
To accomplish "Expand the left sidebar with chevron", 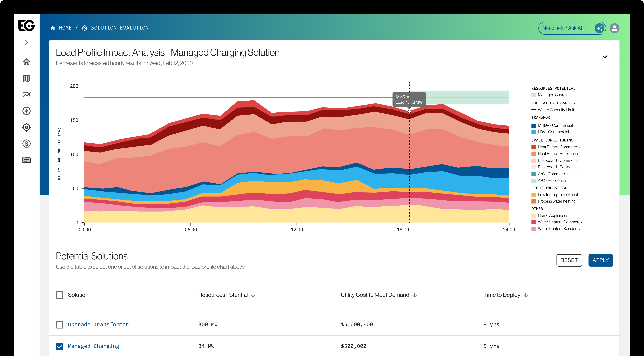I will 27,43.
